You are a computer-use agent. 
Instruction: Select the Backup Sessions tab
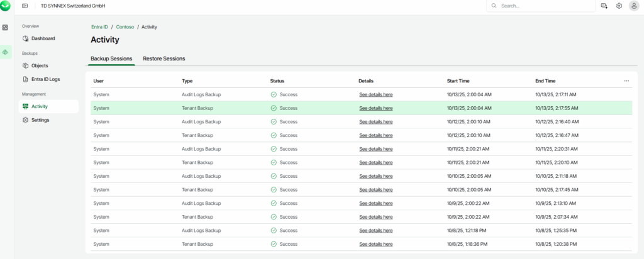tap(111, 58)
